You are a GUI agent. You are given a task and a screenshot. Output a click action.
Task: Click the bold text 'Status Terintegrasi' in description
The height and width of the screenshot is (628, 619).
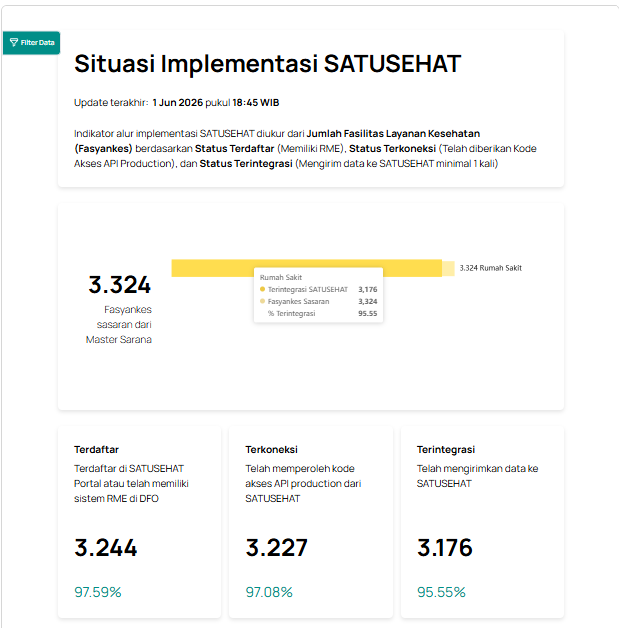(246, 164)
